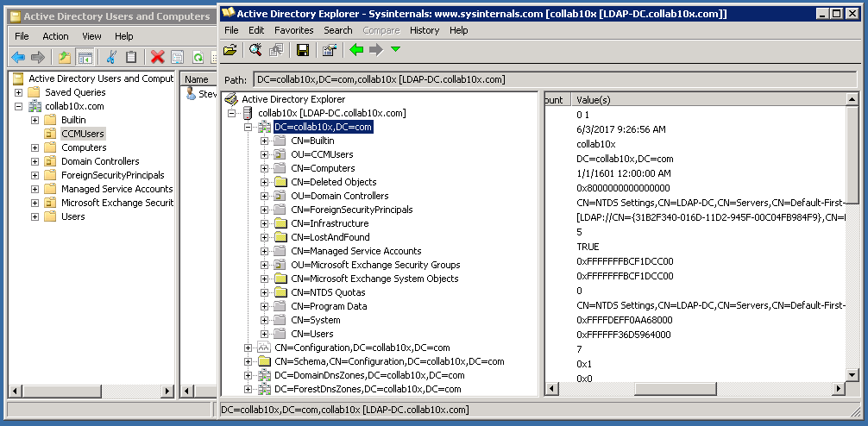Select CCMUsers folder in Users and Computers tree
The image size is (868, 426).
pyautogui.click(x=83, y=134)
